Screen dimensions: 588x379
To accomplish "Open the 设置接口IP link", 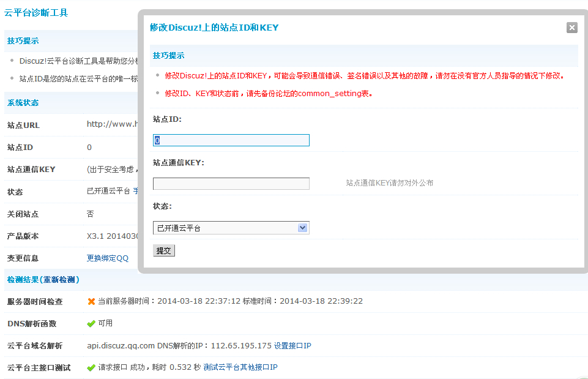I will [x=292, y=345].
